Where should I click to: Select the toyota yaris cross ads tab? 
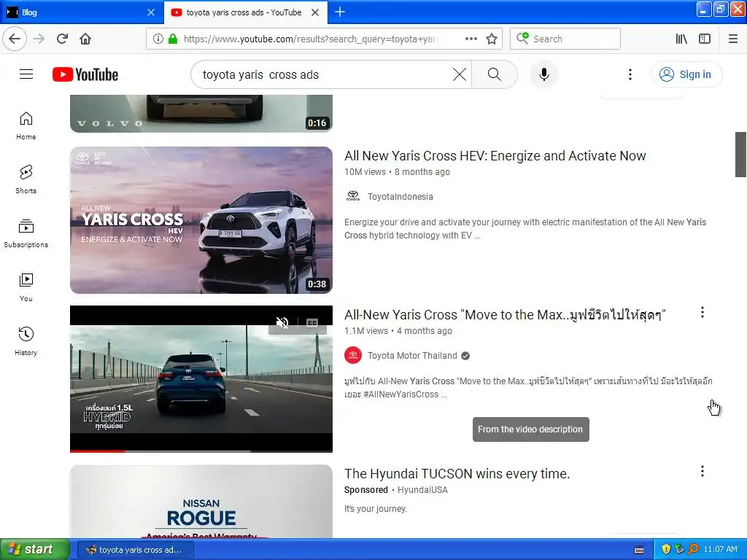pyautogui.click(x=245, y=12)
